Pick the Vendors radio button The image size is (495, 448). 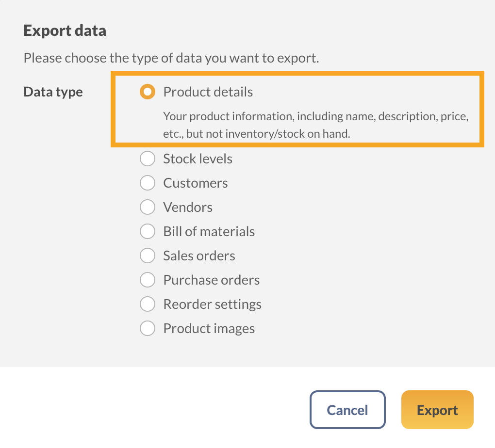[x=147, y=207]
